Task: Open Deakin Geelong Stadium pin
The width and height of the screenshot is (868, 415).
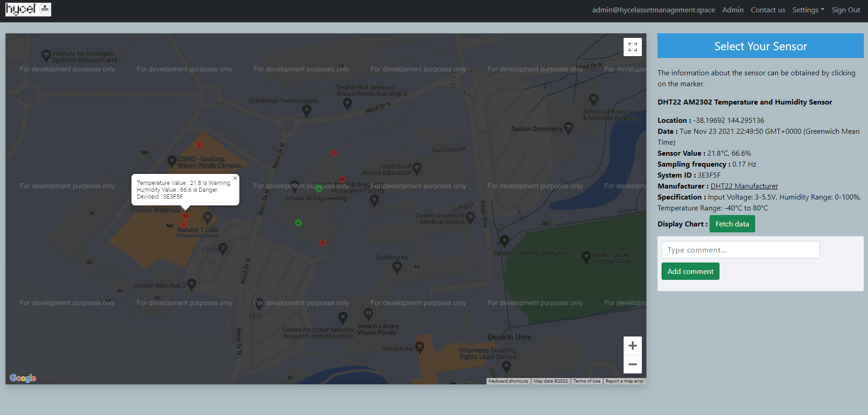Action: 504,241
